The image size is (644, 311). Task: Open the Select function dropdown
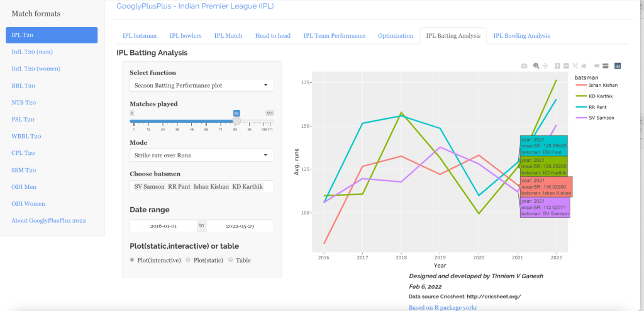point(201,85)
